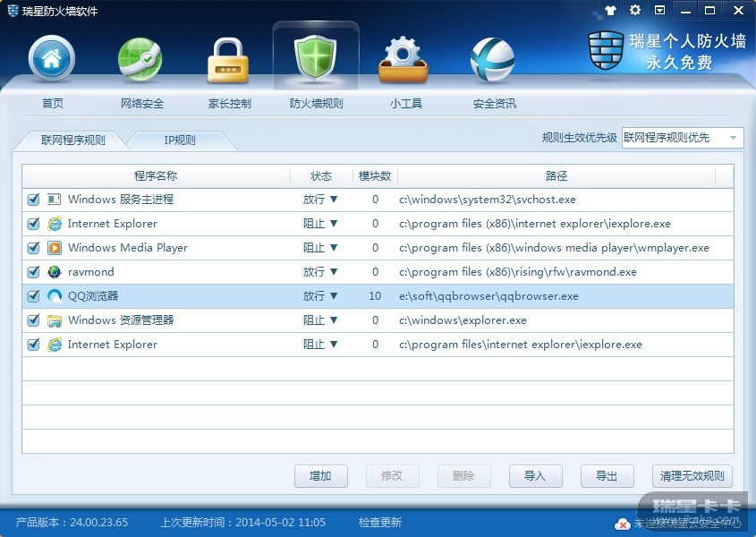The image size is (756, 537).
Task: Disable the ravmond rule checkbox
Action: [x=33, y=272]
